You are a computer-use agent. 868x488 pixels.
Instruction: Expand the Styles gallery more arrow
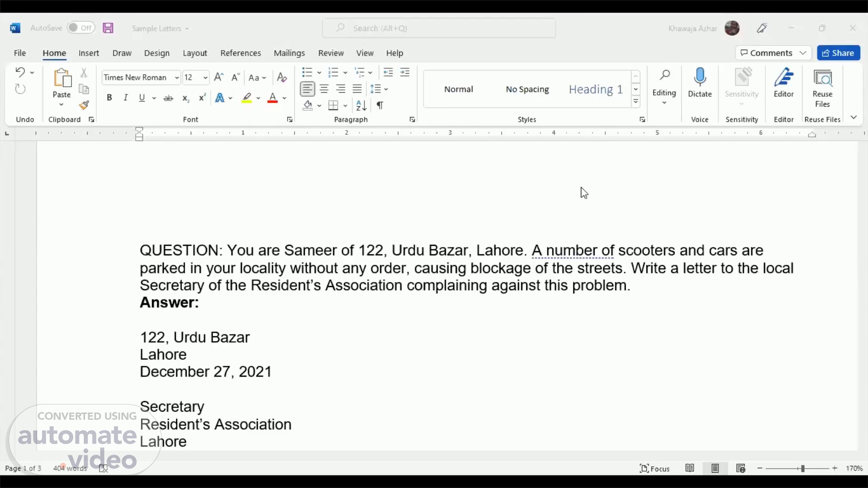pos(636,102)
